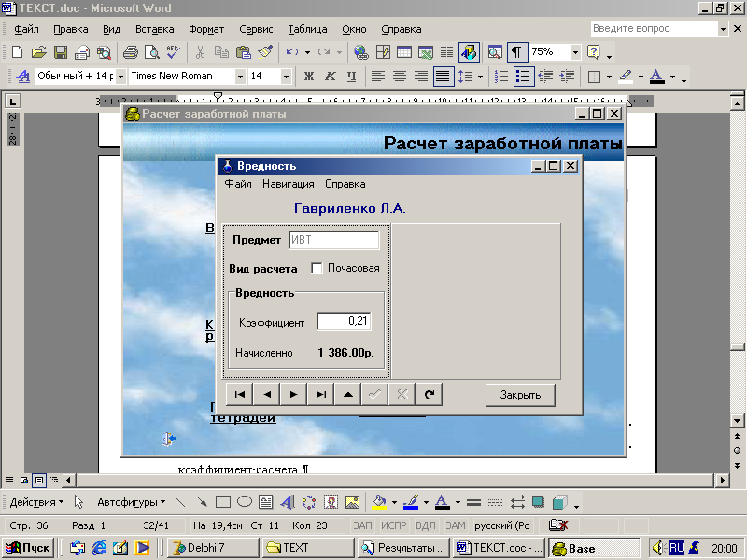This screenshot has height=560, width=747.
Task: Toggle the Почасовая checkbox
Action: pyautogui.click(x=317, y=269)
